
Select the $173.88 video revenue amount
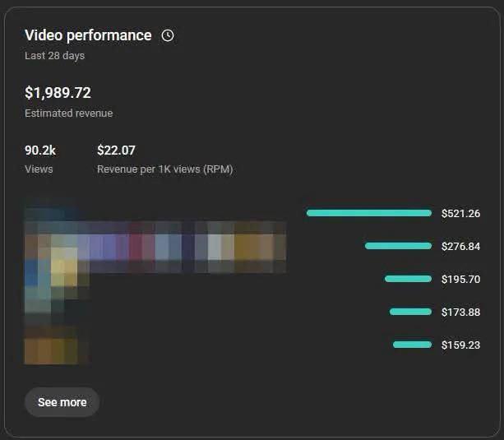coord(460,312)
